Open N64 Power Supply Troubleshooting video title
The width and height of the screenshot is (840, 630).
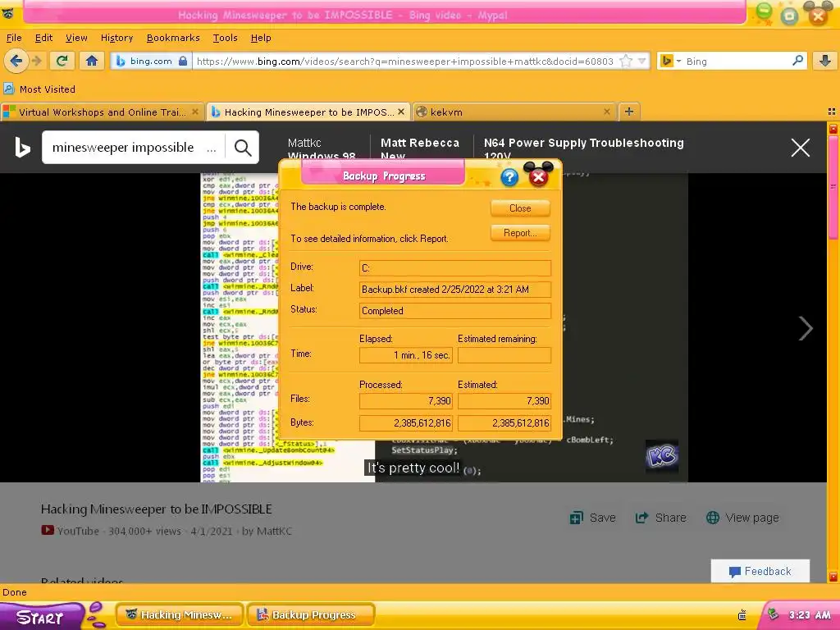click(x=584, y=149)
